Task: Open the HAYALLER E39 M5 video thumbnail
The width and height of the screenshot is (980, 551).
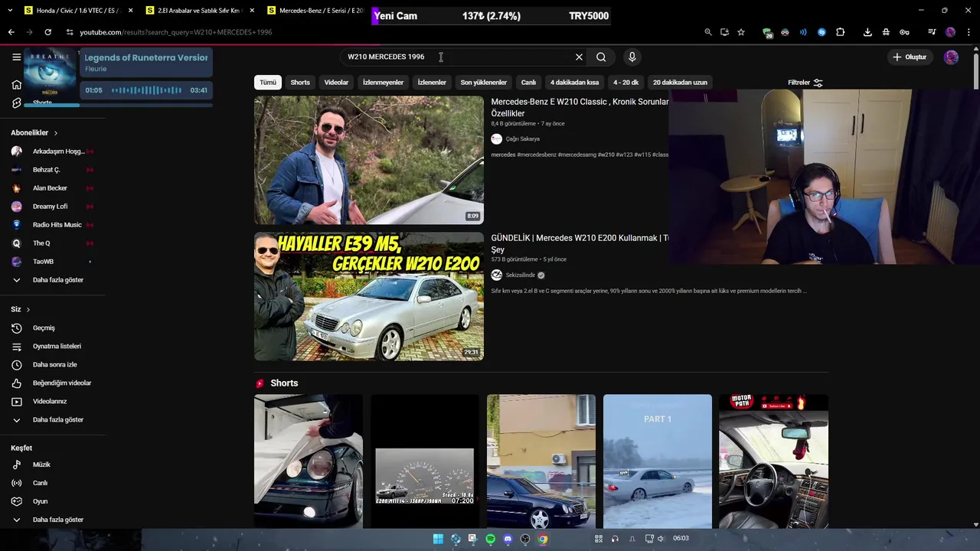Action: pyautogui.click(x=369, y=297)
